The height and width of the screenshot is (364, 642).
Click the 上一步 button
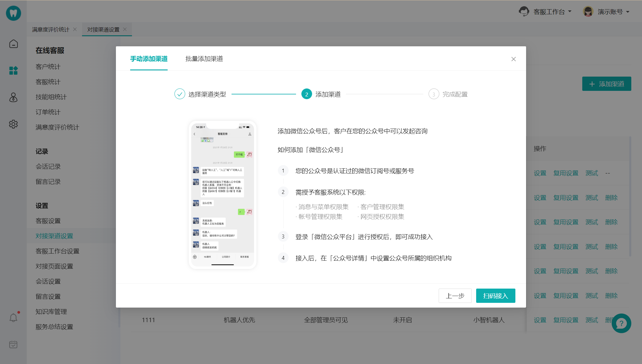455,296
